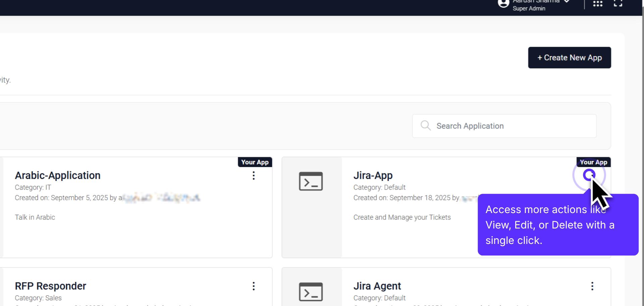Open the kebab menu on RFP Responder

pos(254,286)
